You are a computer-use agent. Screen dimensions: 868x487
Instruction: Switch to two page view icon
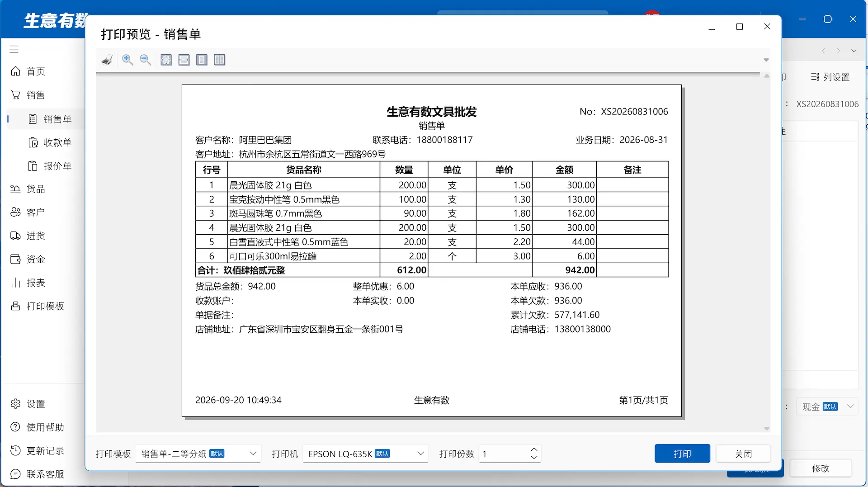[220, 60]
